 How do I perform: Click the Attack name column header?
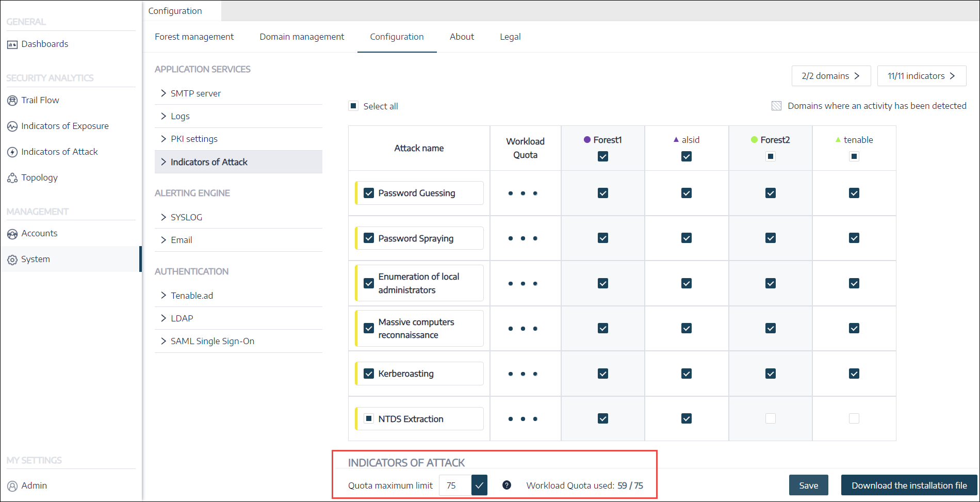(x=419, y=148)
